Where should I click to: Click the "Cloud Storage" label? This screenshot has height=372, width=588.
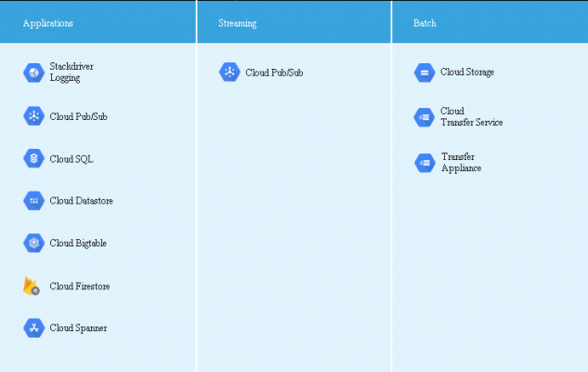point(467,72)
